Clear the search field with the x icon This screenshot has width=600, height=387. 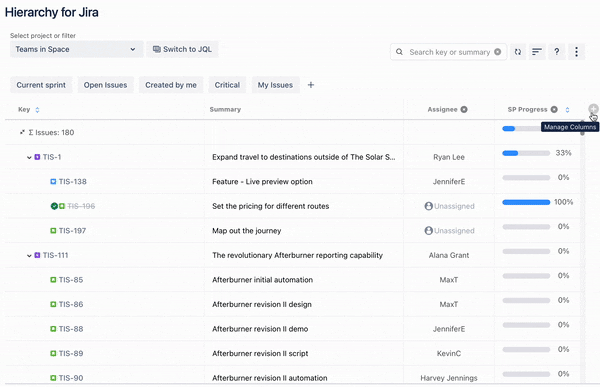[x=497, y=52]
